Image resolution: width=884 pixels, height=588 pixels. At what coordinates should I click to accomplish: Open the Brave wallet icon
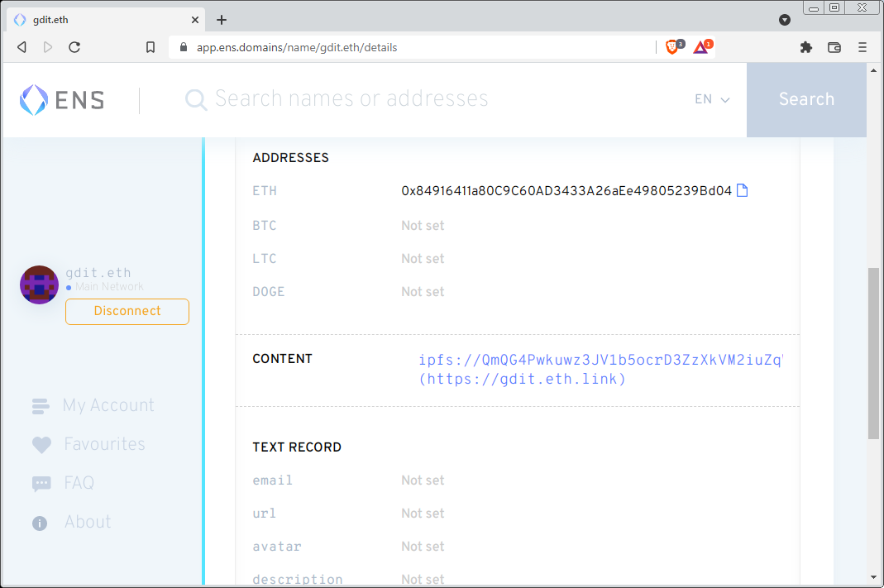834,47
